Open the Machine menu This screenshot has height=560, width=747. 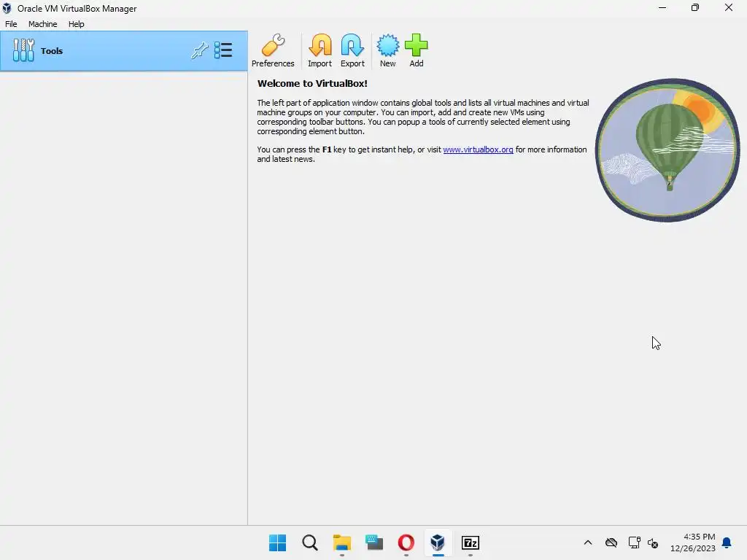(x=43, y=24)
